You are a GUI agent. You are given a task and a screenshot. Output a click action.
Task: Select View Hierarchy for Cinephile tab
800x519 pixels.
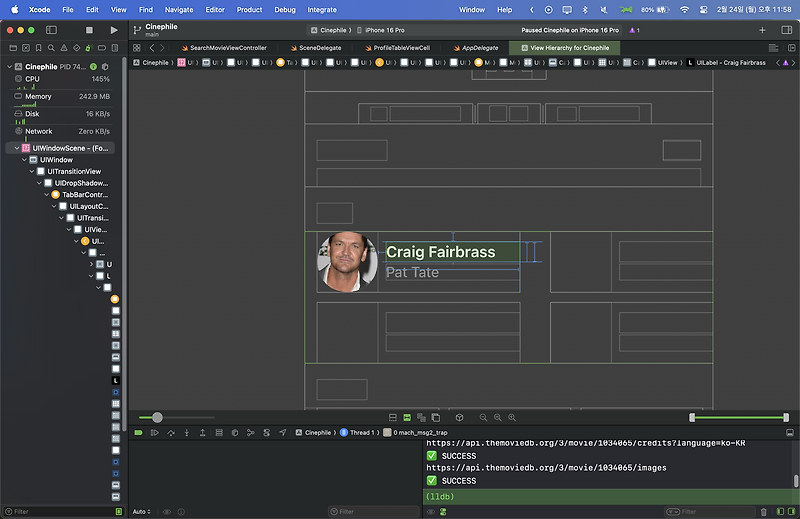coord(565,48)
